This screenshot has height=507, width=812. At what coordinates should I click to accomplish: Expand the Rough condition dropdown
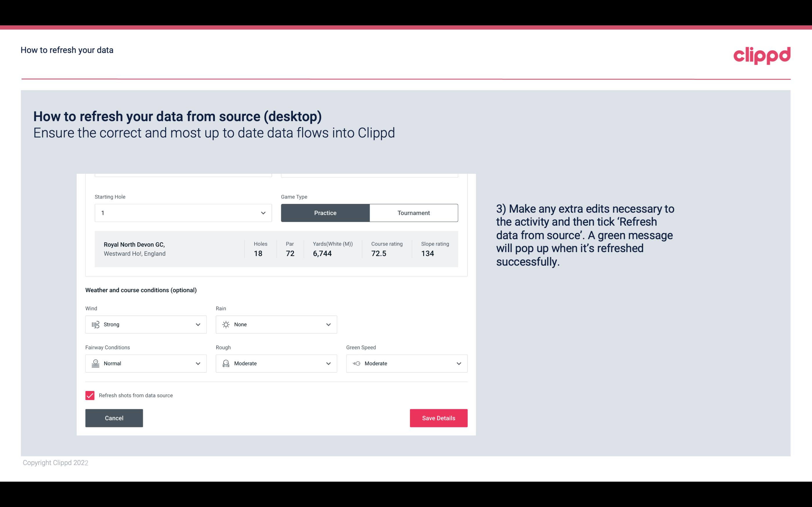(x=327, y=363)
